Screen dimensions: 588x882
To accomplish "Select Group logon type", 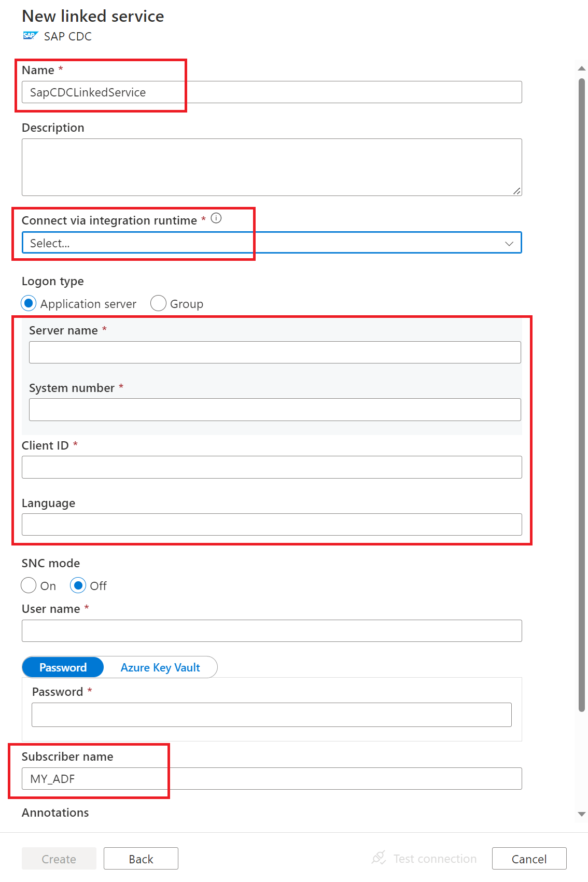I will pyautogui.click(x=158, y=303).
